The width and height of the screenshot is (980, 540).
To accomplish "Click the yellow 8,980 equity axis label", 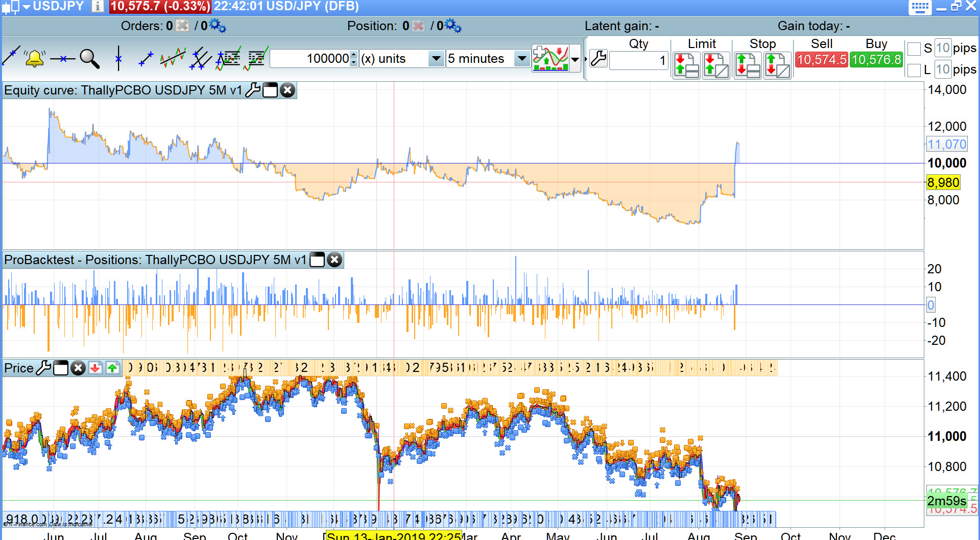I will click(943, 182).
